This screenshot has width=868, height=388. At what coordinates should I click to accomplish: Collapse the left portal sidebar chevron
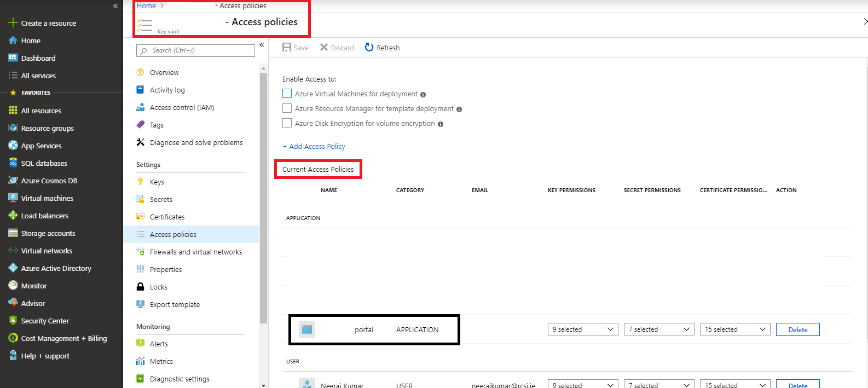tap(115, 6)
